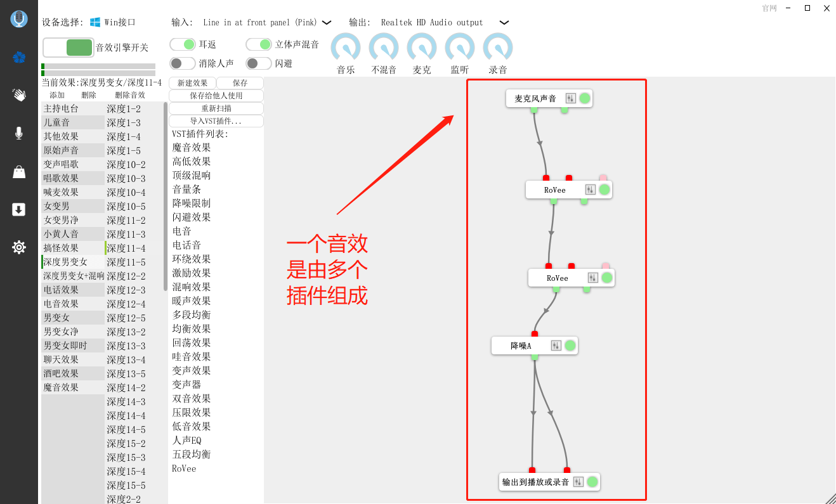Open Realtek HD Audio output selector
The height and width of the screenshot is (504, 836).
pos(432,22)
